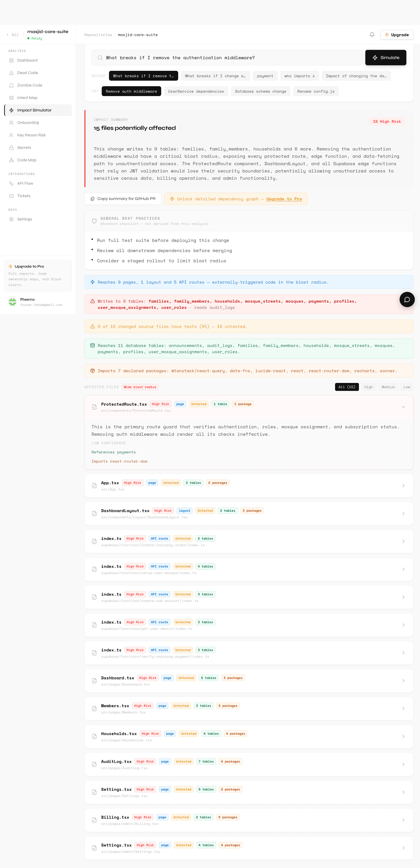Click the search magnifier icon in query box
420x868 pixels.
(x=100, y=58)
